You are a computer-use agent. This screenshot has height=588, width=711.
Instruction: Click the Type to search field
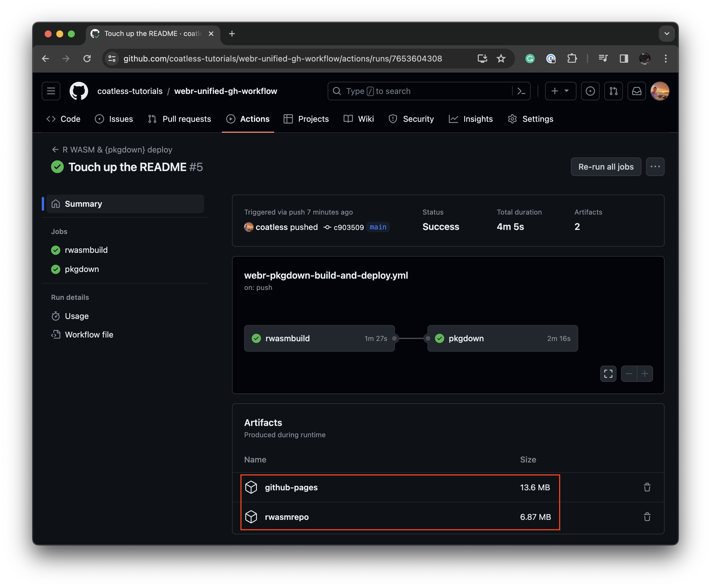point(420,91)
